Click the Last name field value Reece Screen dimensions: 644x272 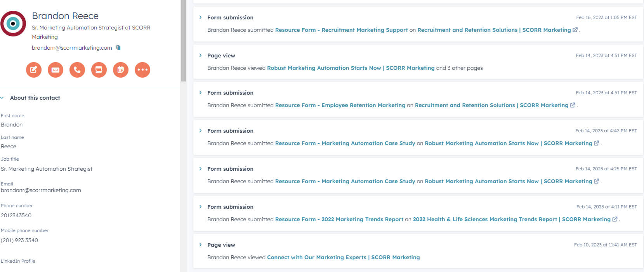click(9, 146)
